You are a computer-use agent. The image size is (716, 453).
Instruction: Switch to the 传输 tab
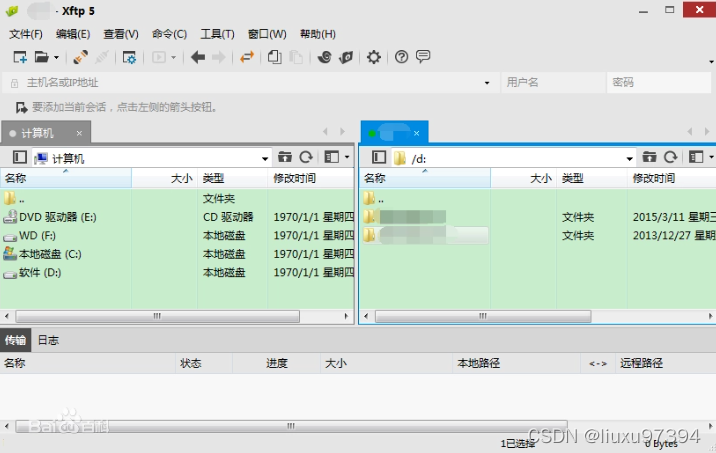16,340
